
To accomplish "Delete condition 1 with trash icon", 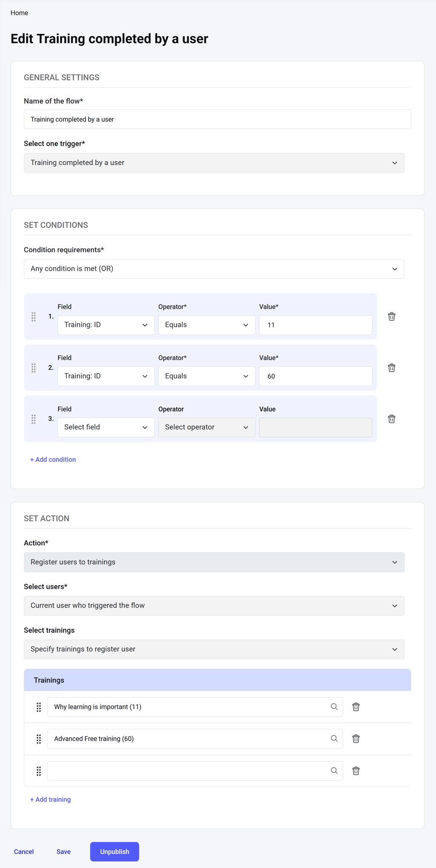I will [392, 317].
